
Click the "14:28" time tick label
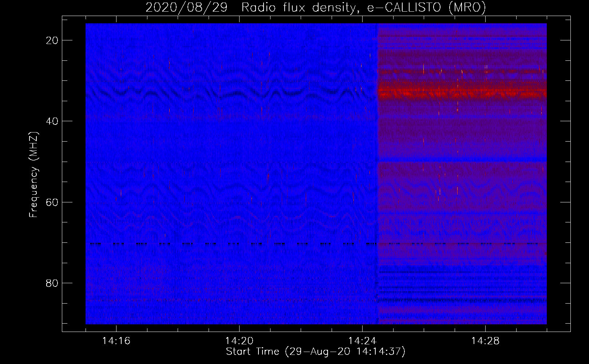[x=485, y=341]
